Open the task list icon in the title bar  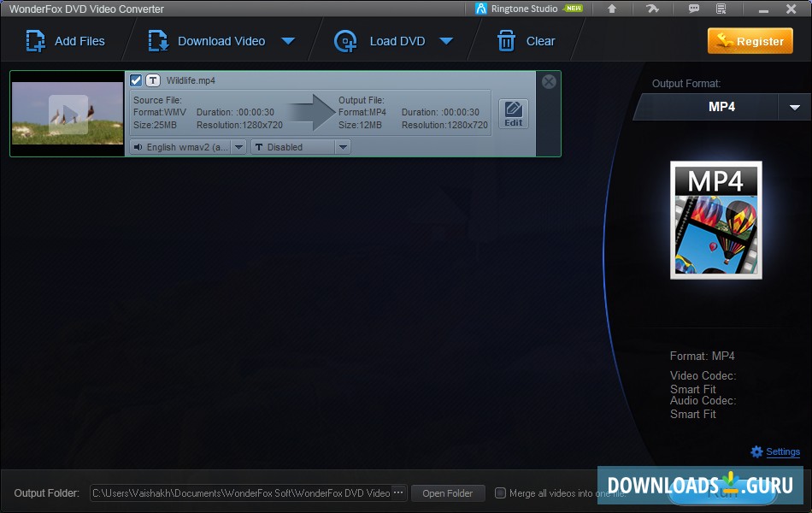coord(721,9)
